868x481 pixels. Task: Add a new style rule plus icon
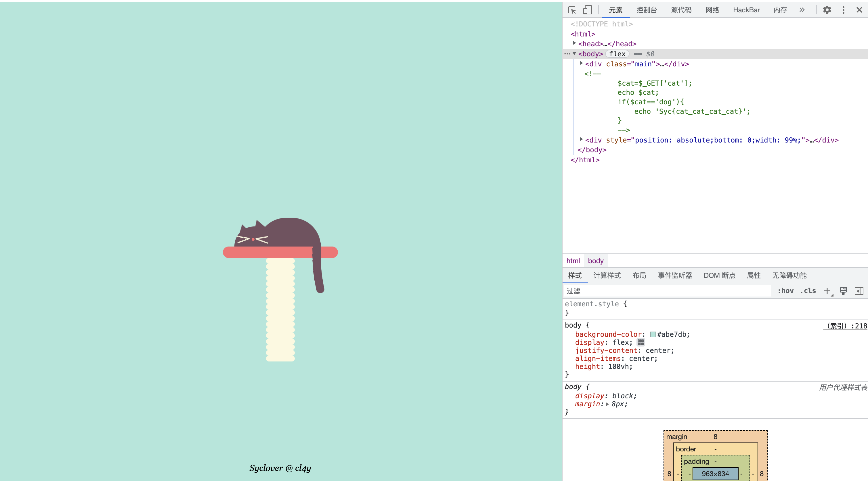click(x=827, y=291)
